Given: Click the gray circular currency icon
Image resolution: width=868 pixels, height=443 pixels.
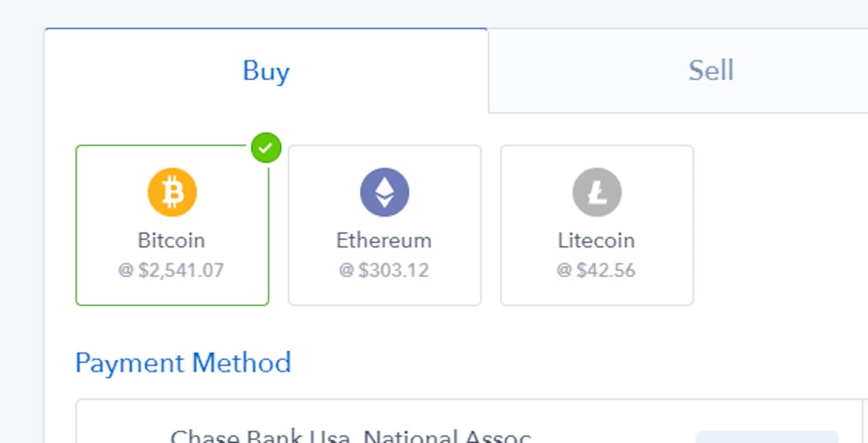Looking at the screenshot, I should pos(596,192).
